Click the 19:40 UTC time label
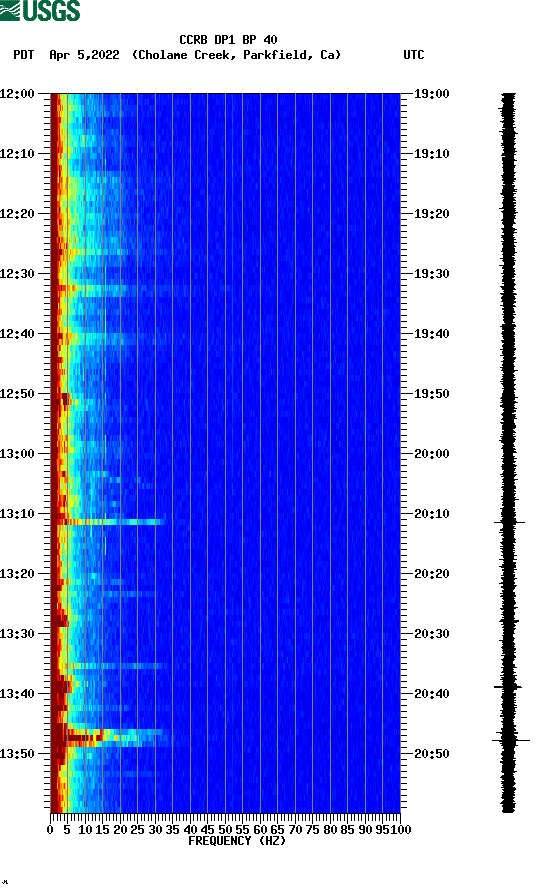Screen dimensions: 552x893 pyautogui.click(x=432, y=334)
